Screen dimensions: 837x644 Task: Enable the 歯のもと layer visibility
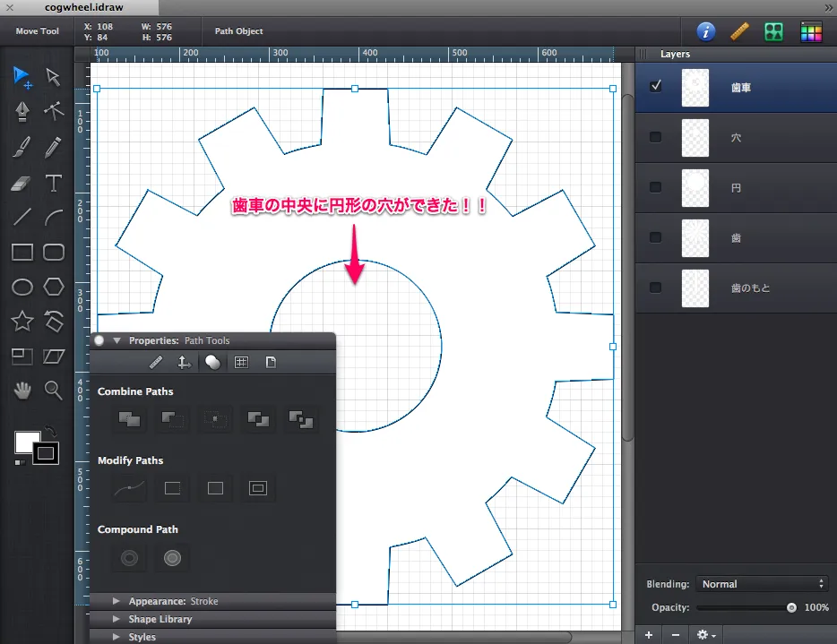point(656,288)
